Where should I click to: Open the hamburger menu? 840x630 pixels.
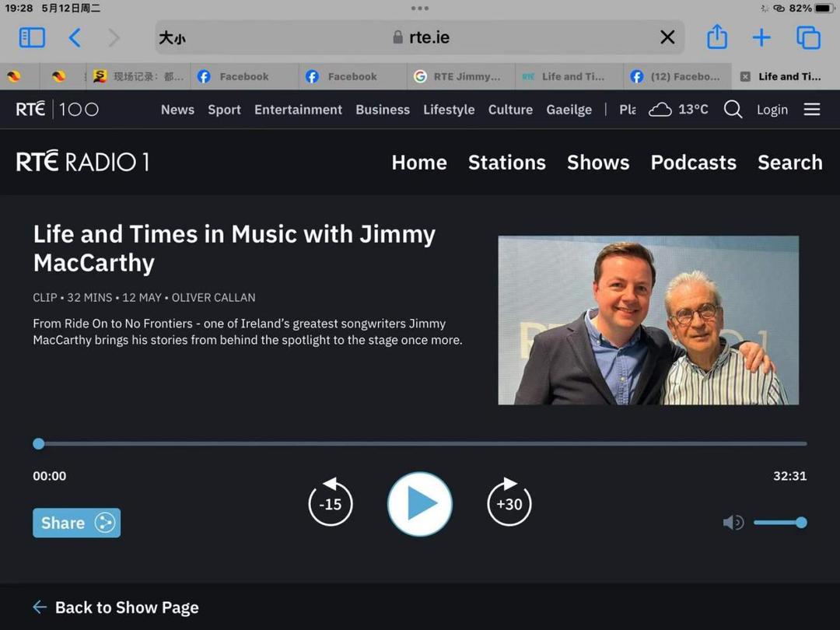click(x=811, y=110)
